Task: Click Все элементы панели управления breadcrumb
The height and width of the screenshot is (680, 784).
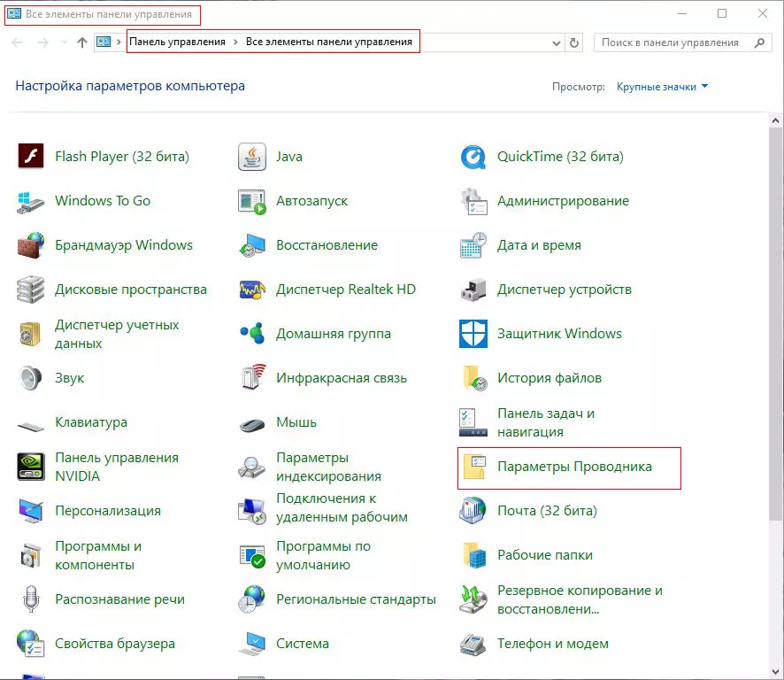Action: [x=329, y=42]
